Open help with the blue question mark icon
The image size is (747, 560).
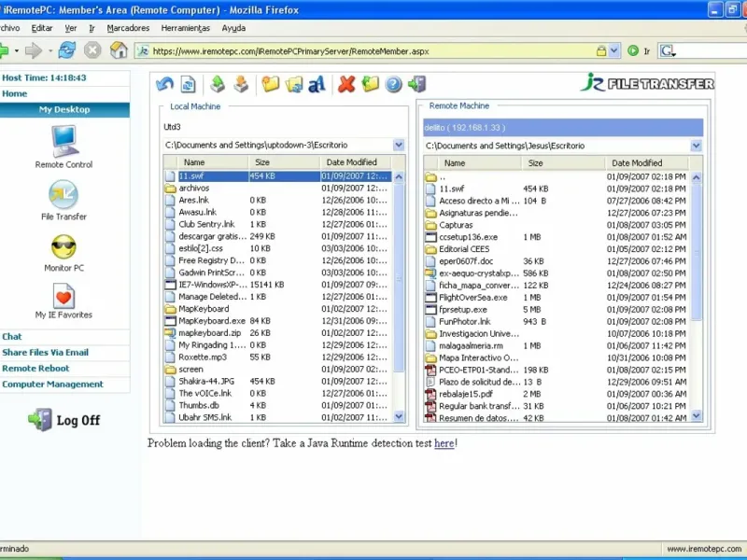coord(393,84)
